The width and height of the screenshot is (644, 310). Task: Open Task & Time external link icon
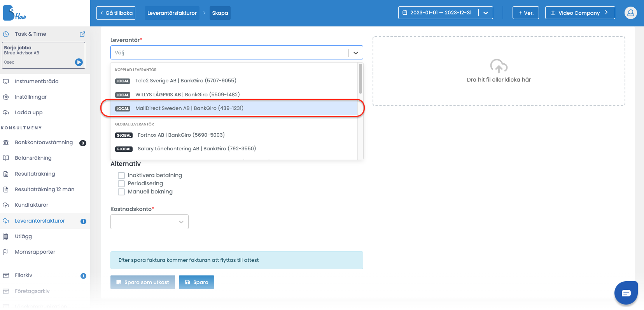click(x=82, y=34)
